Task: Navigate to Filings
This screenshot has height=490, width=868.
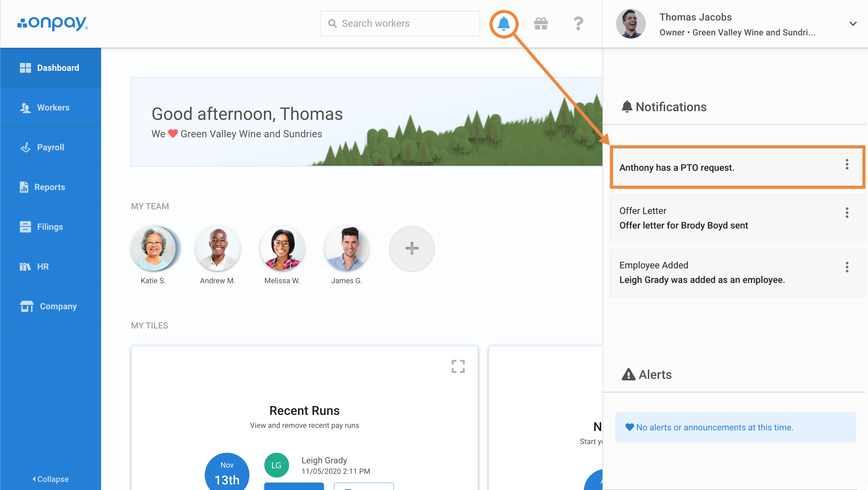Action: [x=51, y=227]
